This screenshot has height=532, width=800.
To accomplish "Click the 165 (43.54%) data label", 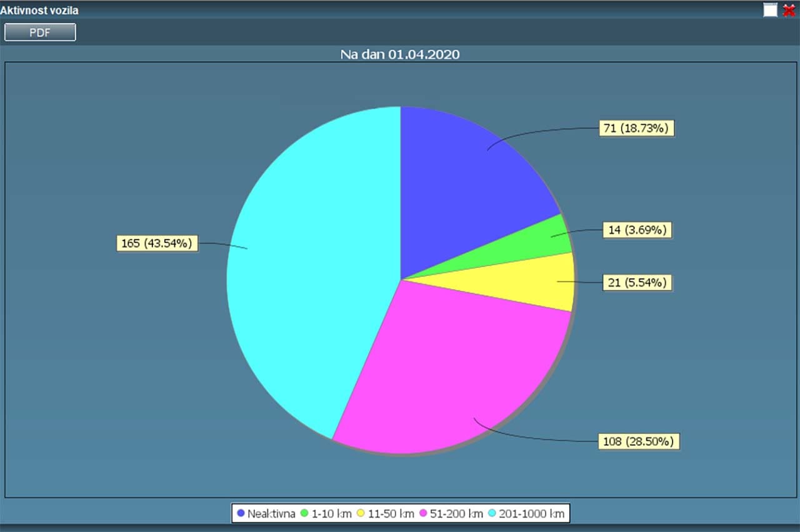I will pyautogui.click(x=156, y=243).
